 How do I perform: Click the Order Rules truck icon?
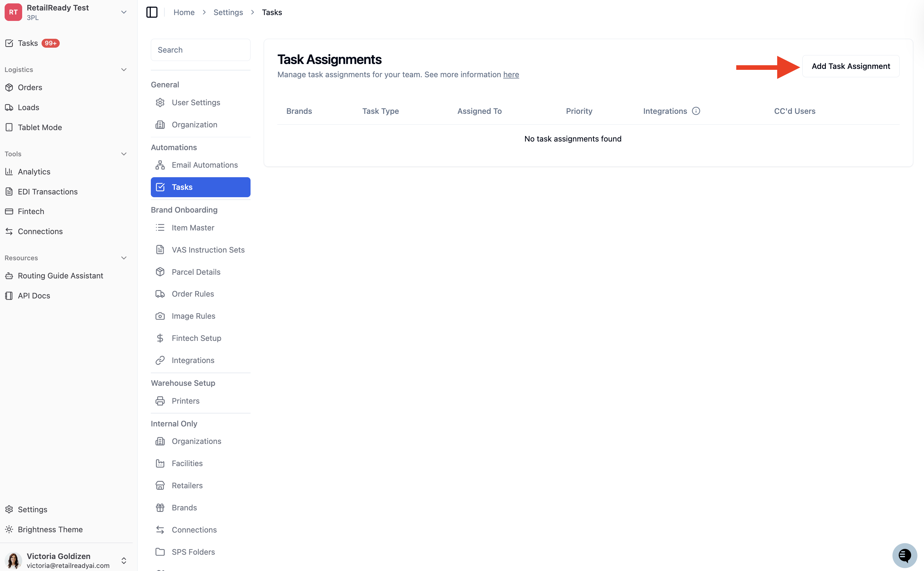[160, 294]
